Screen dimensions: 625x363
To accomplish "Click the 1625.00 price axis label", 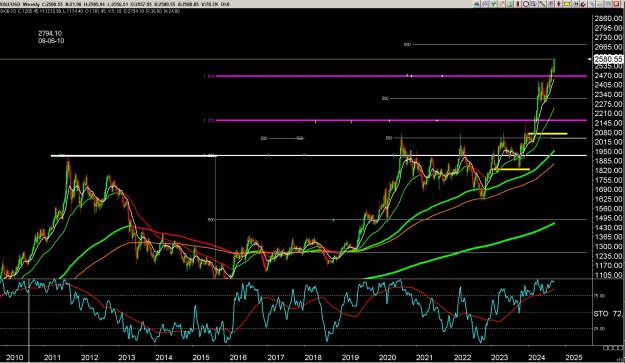I will [608, 199].
